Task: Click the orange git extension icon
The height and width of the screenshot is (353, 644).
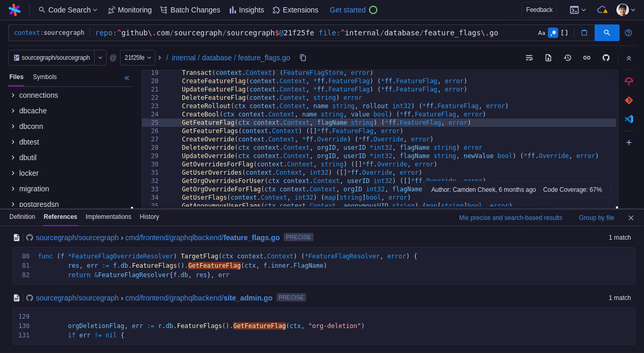Action: click(x=629, y=100)
